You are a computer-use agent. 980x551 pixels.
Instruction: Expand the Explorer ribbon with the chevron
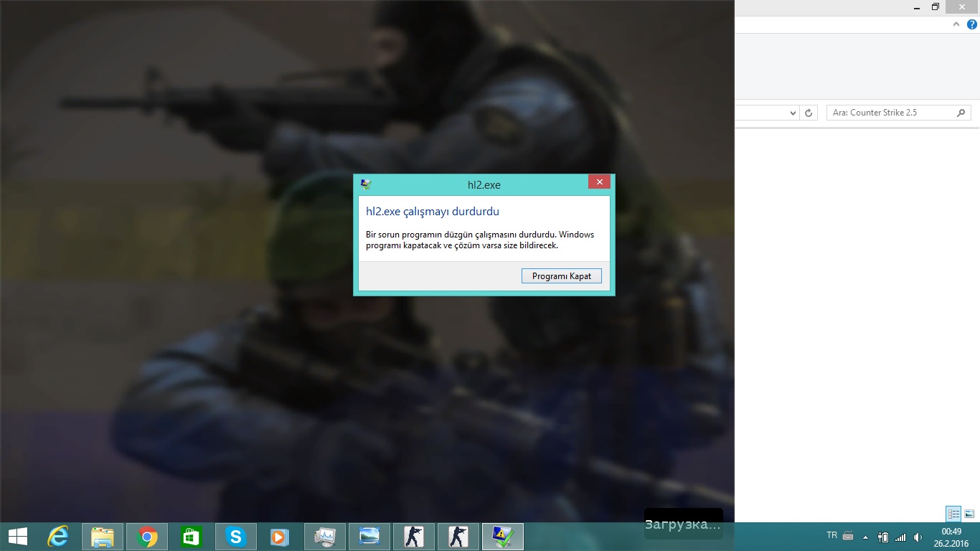[957, 24]
